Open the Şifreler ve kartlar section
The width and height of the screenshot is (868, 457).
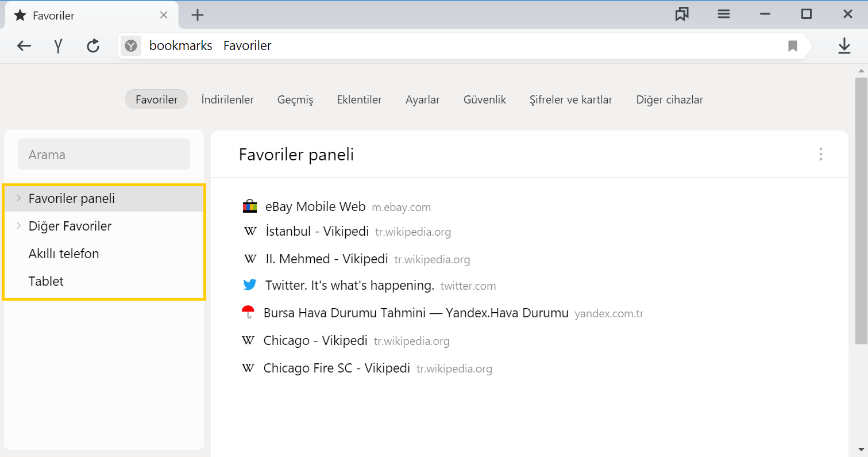(x=571, y=99)
